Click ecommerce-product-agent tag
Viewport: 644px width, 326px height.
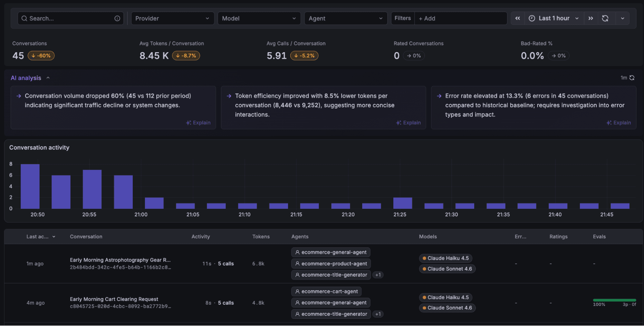point(331,264)
